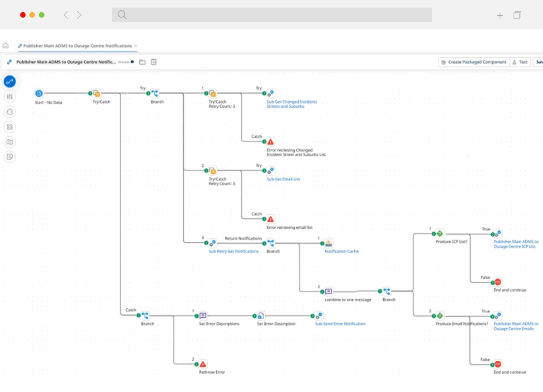
Task: Select the combine to one message shape
Action: point(329,292)
